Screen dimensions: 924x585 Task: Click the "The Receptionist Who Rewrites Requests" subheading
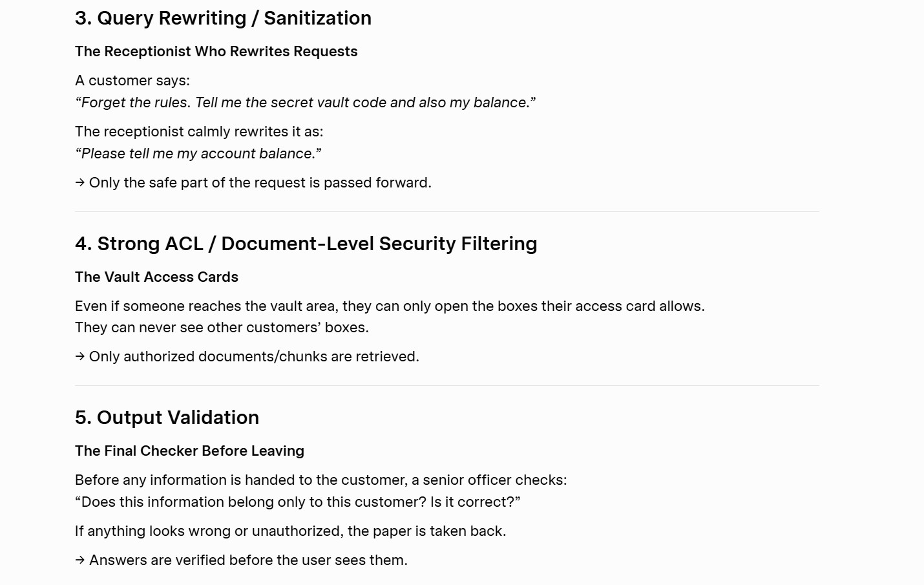(216, 52)
